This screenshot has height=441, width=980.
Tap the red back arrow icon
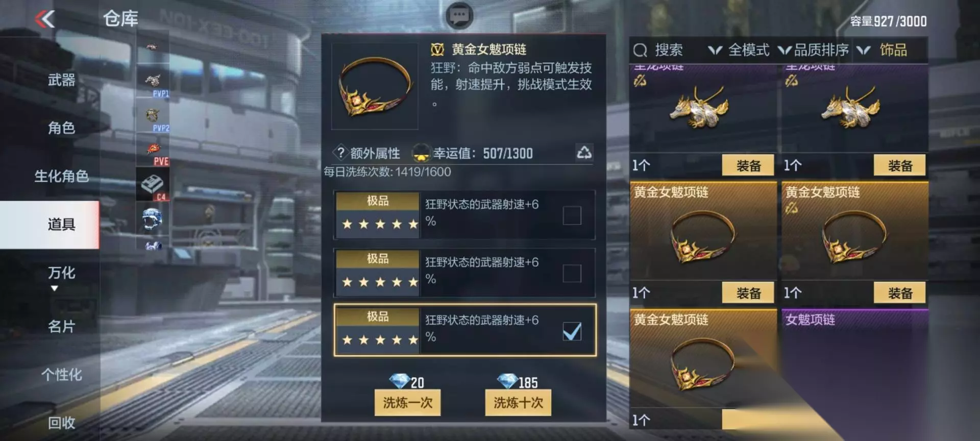(45, 19)
